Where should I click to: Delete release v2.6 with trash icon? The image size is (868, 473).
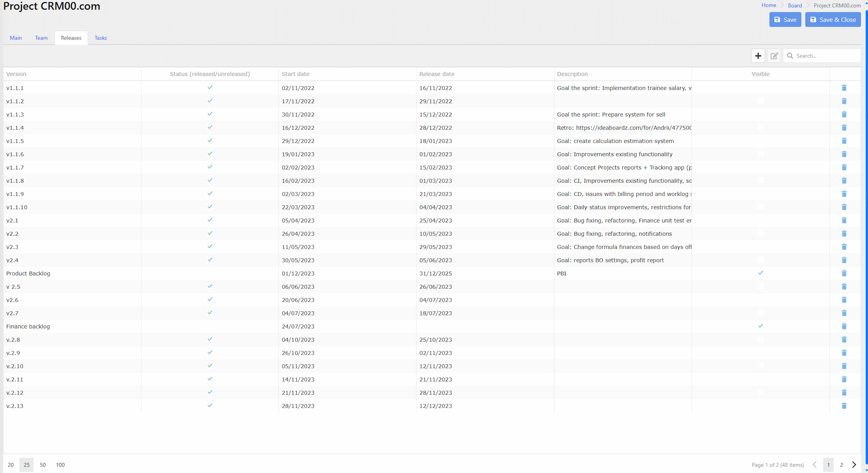coord(844,300)
